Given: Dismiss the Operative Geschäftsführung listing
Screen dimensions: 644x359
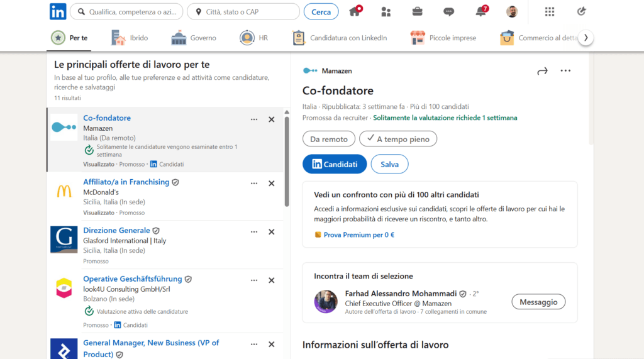Looking at the screenshot, I should click(272, 280).
